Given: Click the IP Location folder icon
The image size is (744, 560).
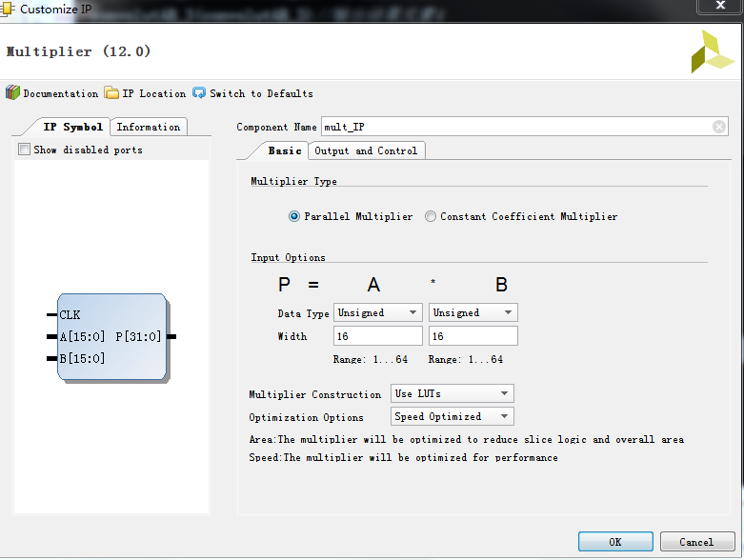Looking at the screenshot, I should 111,92.
